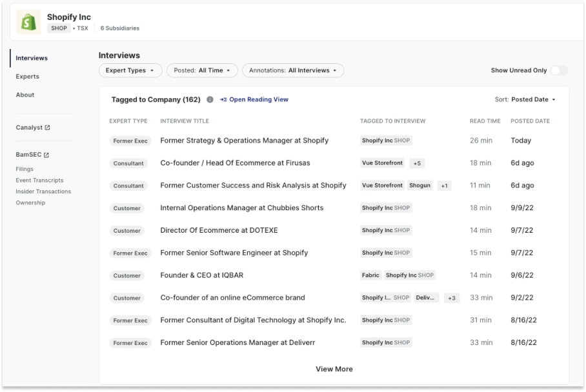
Task: Open Former Customer Success and Risk Analysis interview
Action: click(254, 186)
